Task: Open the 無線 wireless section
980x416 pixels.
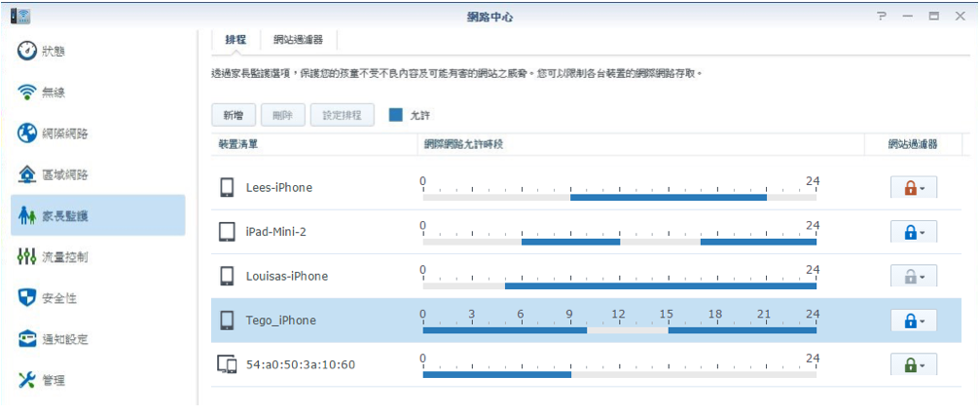Action: (98, 93)
